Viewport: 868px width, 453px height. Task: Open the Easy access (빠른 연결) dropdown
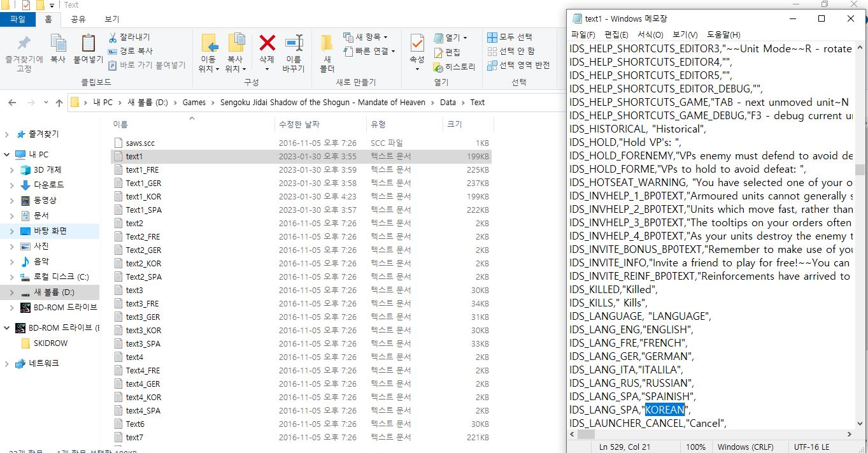[x=369, y=51]
